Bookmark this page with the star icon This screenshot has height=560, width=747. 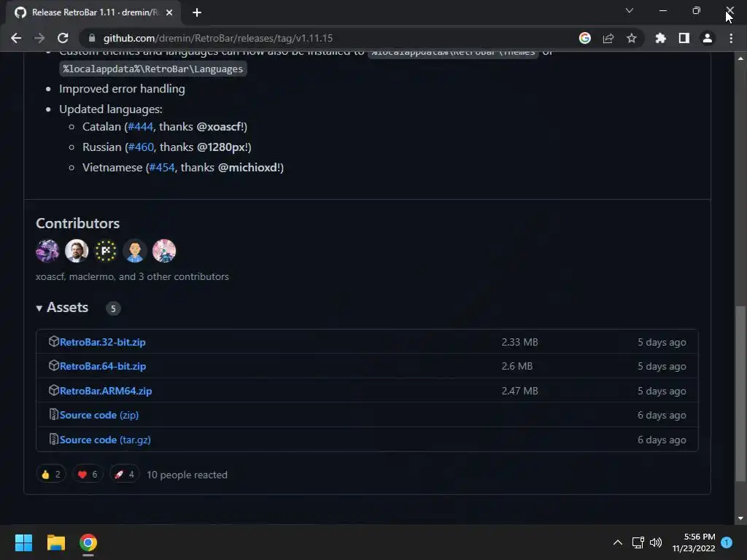point(631,38)
